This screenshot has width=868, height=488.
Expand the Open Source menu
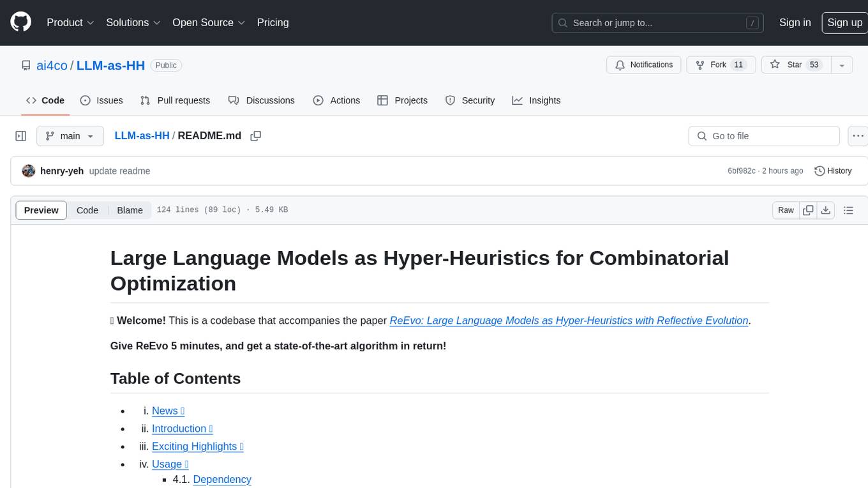pyautogui.click(x=209, y=22)
